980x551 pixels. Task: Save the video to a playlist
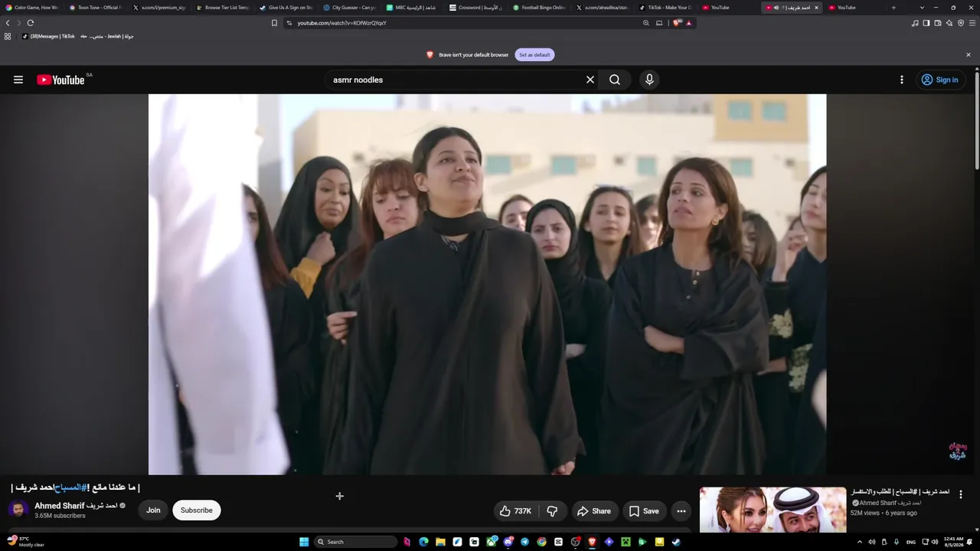coord(644,511)
